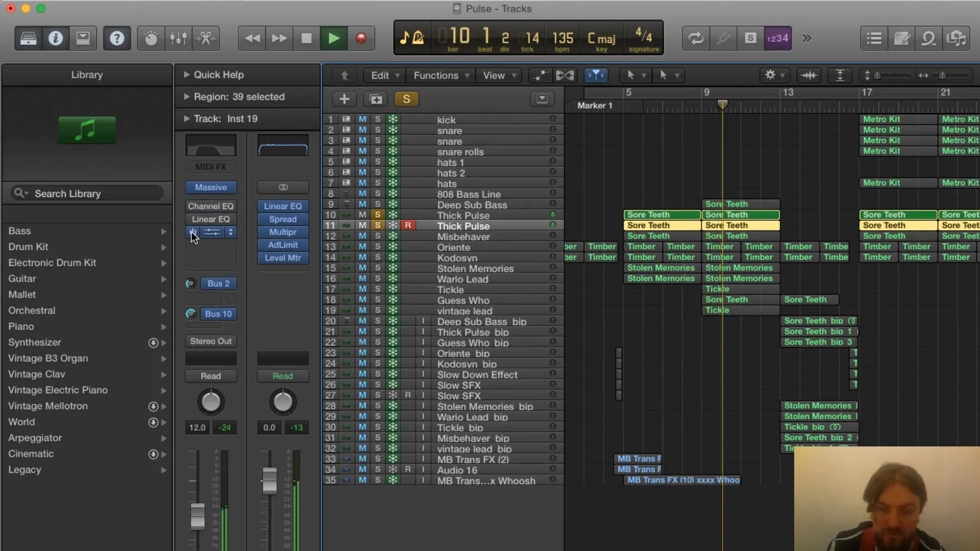Open the Edit menu in Tracks area

(x=385, y=76)
